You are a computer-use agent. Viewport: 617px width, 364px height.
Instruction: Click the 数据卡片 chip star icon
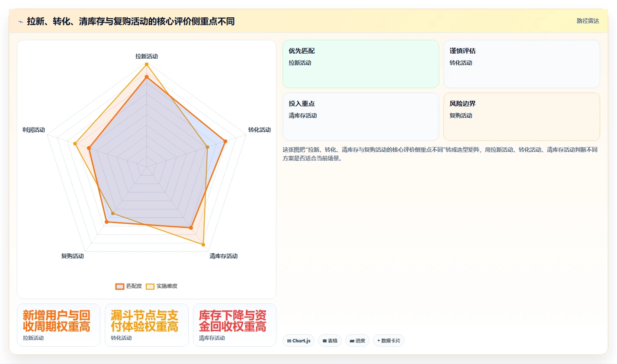(x=379, y=341)
